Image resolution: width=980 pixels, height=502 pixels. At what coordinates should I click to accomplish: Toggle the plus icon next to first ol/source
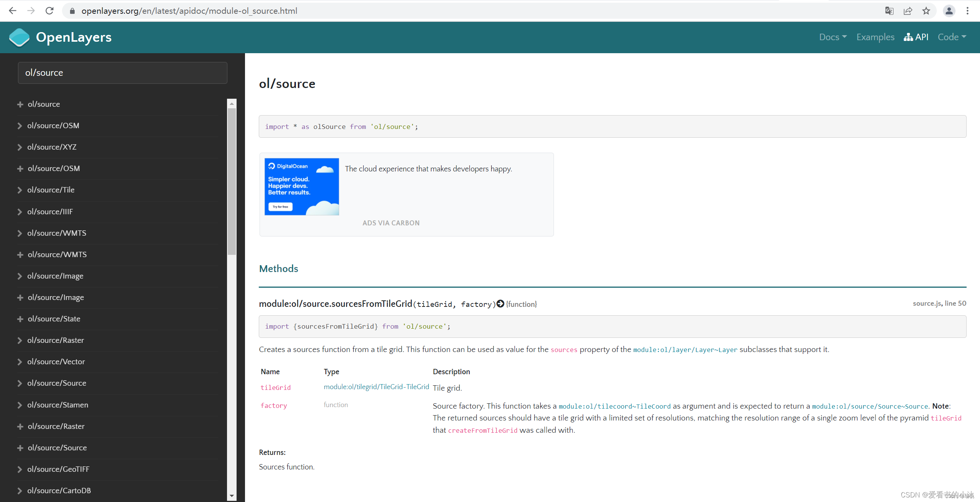20,104
